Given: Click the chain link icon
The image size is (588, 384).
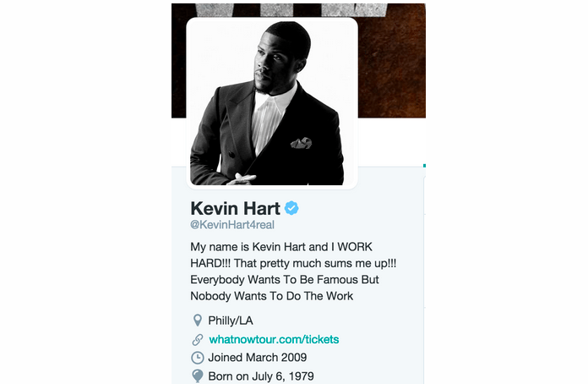Looking at the screenshot, I should (x=197, y=339).
